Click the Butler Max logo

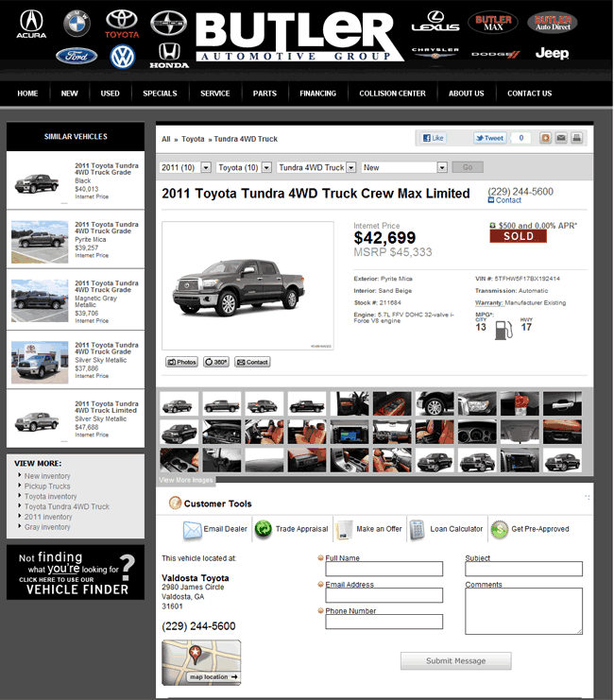click(x=493, y=23)
